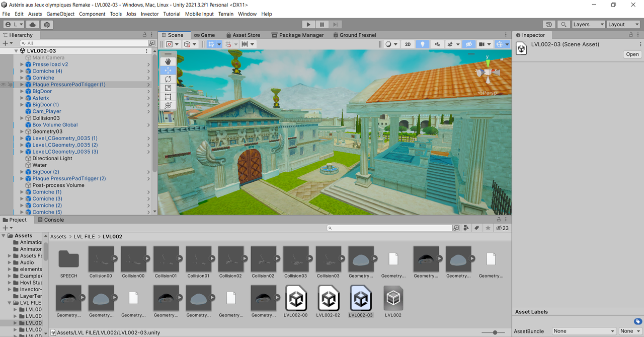Open Undo History button in toolbar
The height and width of the screenshot is (337, 644).
tap(549, 24)
